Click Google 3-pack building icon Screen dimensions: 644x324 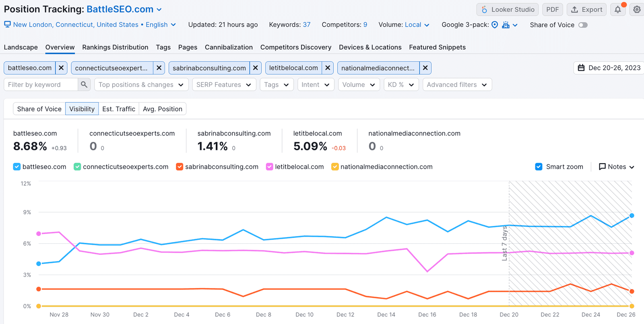tap(506, 25)
